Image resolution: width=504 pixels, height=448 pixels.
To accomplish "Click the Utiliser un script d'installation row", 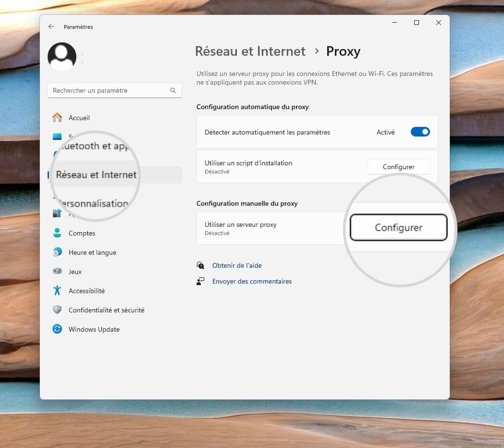I will click(317, 167).
